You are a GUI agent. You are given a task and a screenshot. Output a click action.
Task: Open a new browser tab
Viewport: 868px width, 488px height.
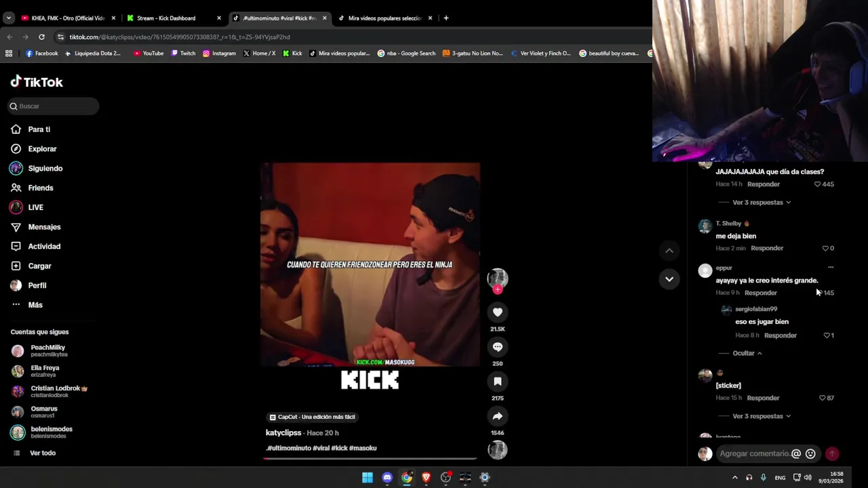click(x=446, y=18)
